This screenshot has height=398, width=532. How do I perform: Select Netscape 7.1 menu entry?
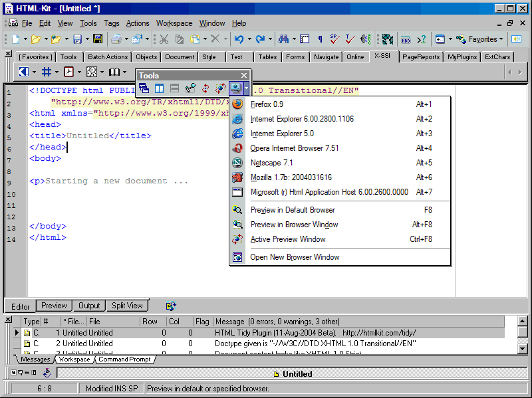340,163
